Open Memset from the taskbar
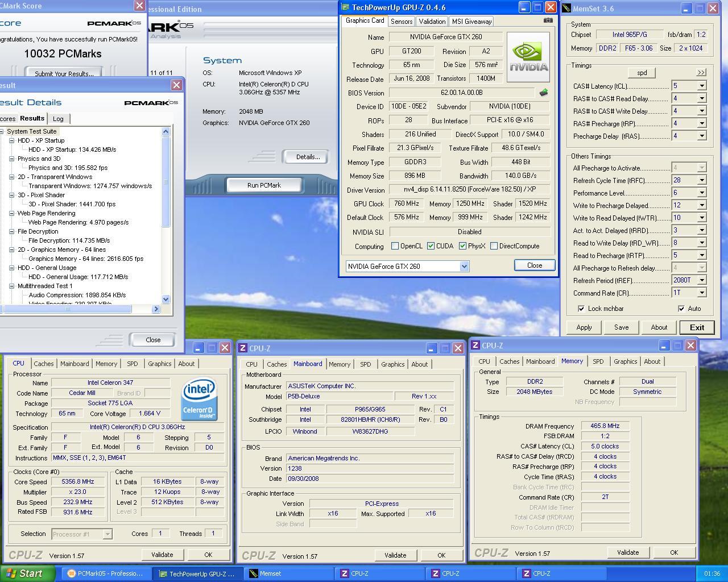The image size is (728, 582). 288,573
